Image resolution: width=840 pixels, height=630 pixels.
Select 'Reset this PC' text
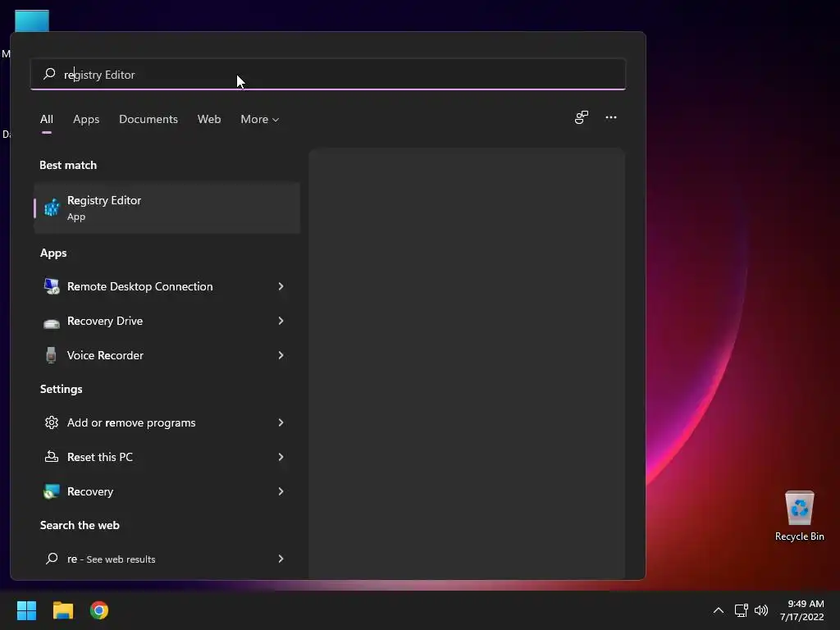coord(99,457)
